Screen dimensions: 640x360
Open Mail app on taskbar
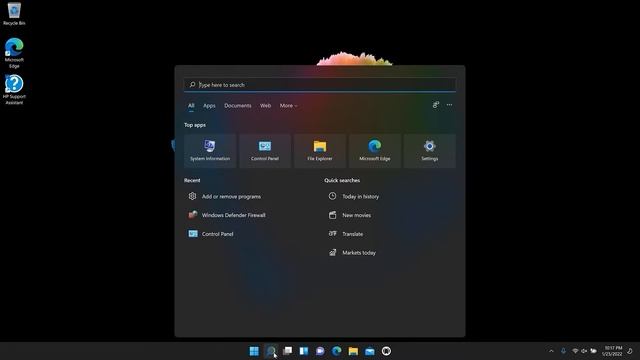(370, 351)
